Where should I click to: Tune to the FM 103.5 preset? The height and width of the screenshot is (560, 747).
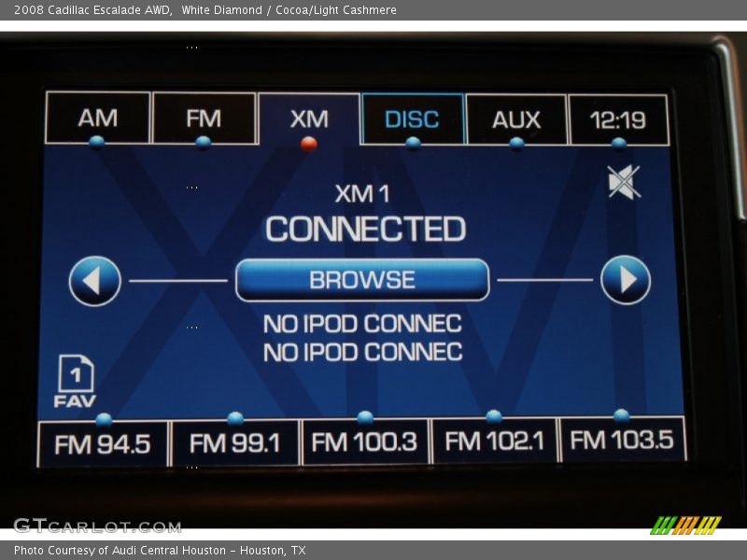pos(622,441)
